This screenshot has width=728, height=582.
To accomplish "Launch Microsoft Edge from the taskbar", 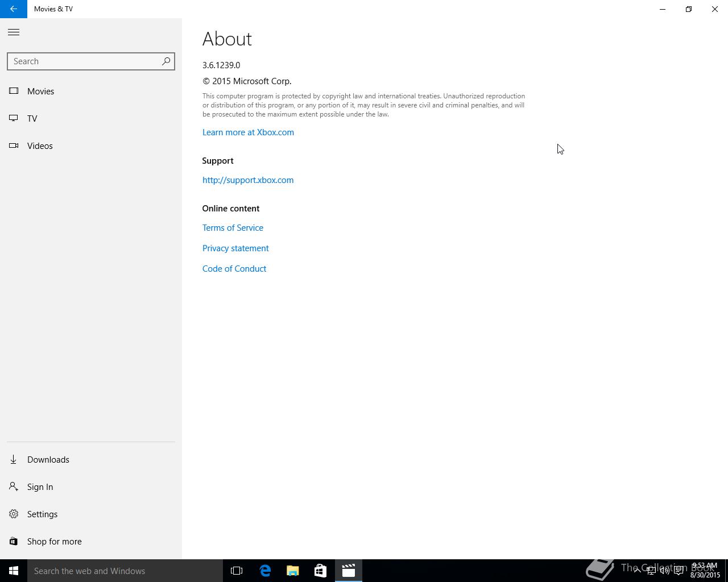I will coord(265,571).
